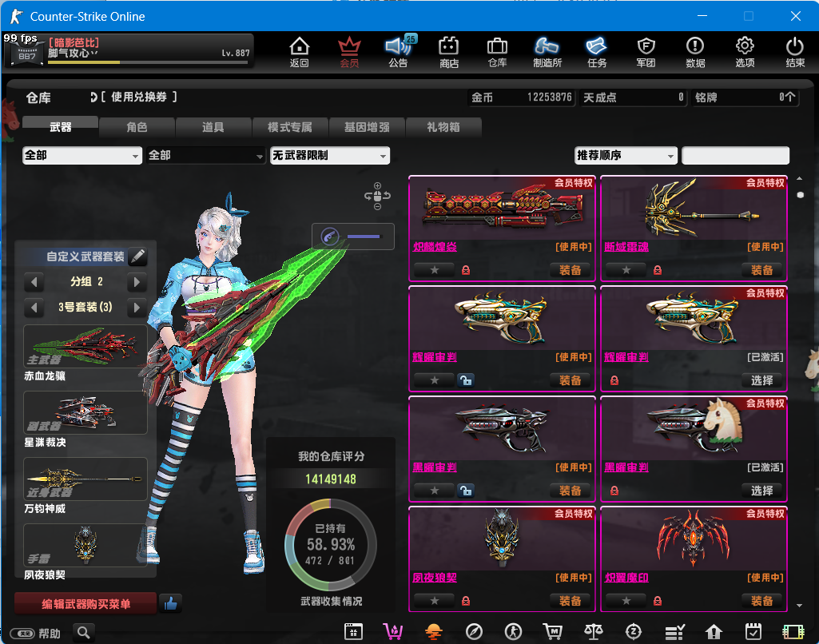Open the 制造所 crafting icon

[547, 52]
